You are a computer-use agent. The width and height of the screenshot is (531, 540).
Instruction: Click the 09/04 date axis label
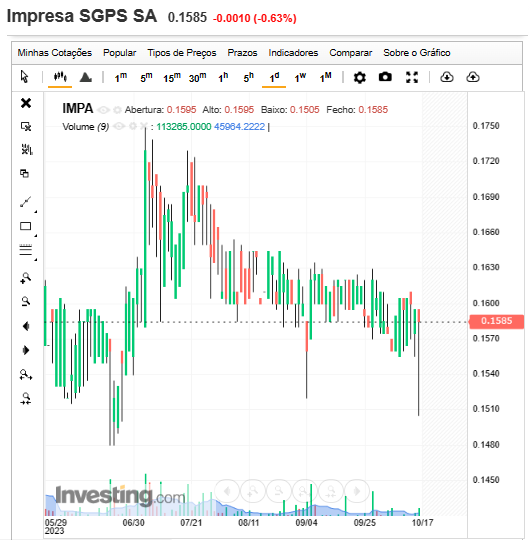click(x=306, y=523)
